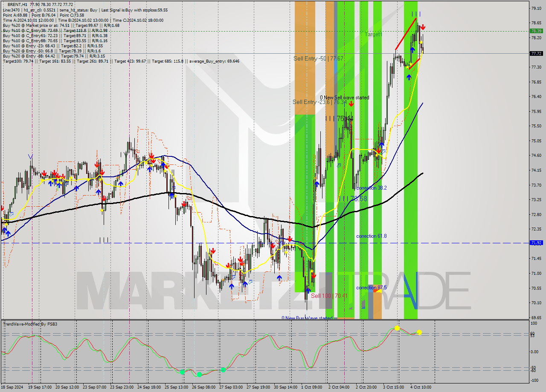The width and height of the screenshot is (546, 392).
Task: Click the middle green dot on TrendWave trough
Action: tap(199, 375)
